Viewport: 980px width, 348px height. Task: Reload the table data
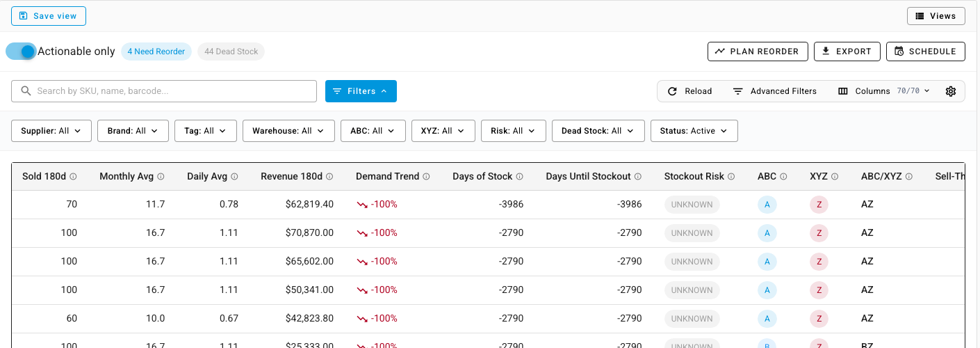click(690, 91)
